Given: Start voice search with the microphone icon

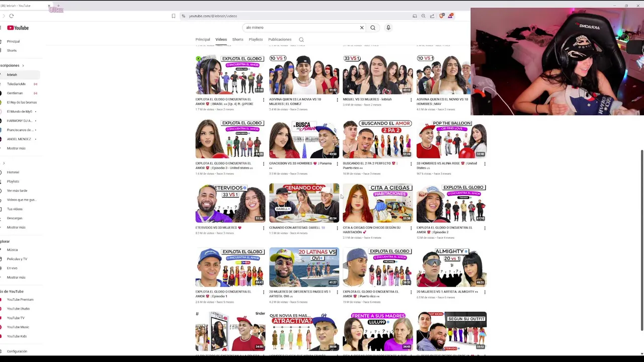Looking at the screenshot, I should click(388, 28).
